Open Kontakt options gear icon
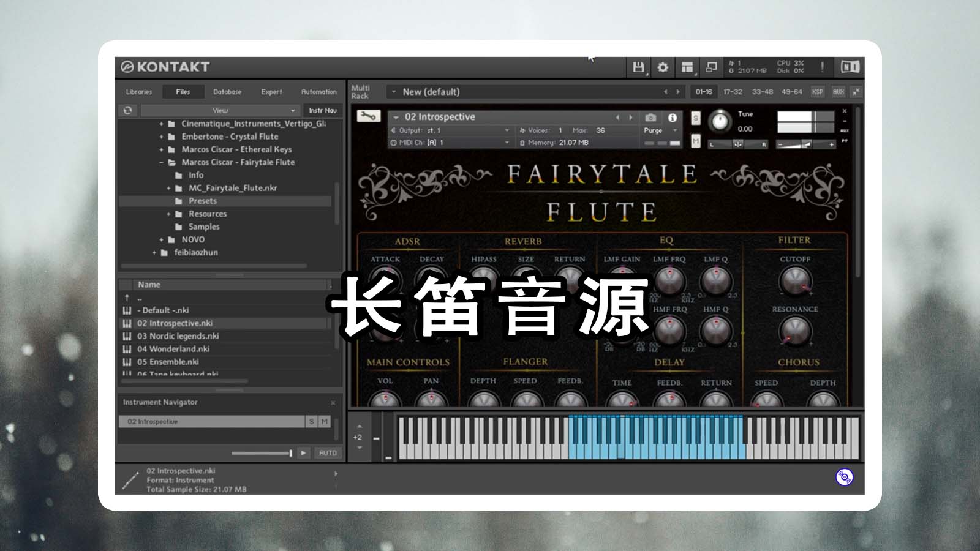 pos(663,67)
